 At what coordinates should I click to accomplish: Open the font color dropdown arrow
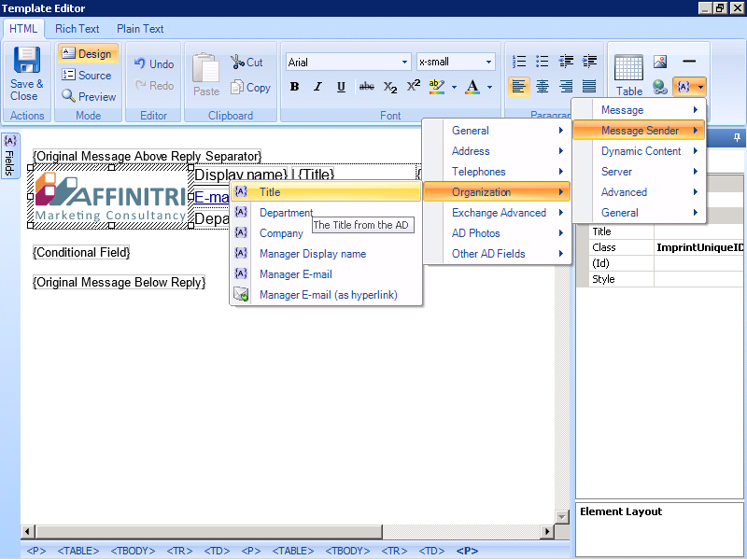[489, 87]
